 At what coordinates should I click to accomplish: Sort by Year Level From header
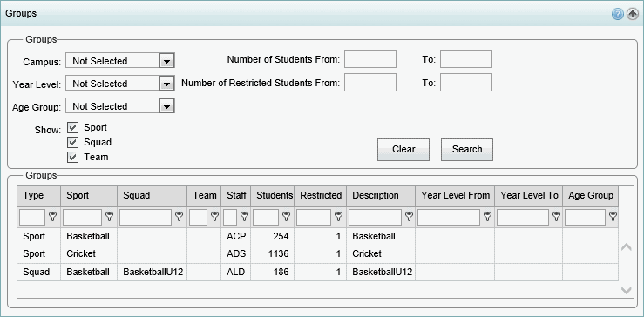pos(455,196)
